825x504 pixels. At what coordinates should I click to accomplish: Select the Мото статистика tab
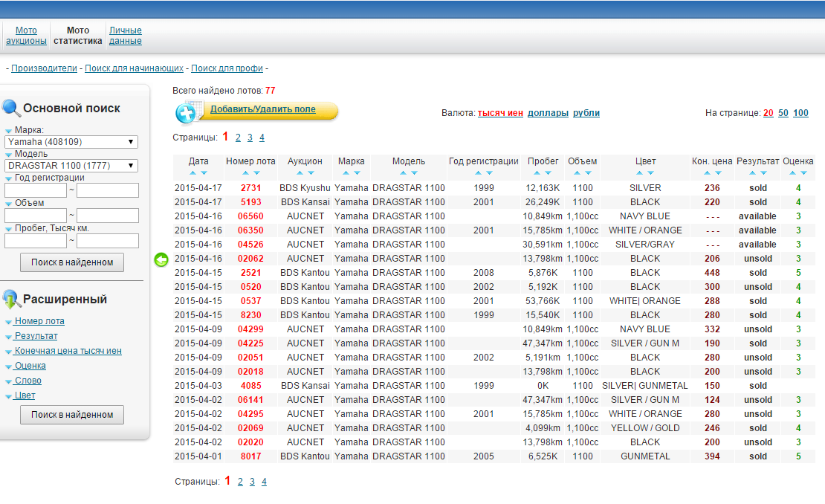point(78,36)
